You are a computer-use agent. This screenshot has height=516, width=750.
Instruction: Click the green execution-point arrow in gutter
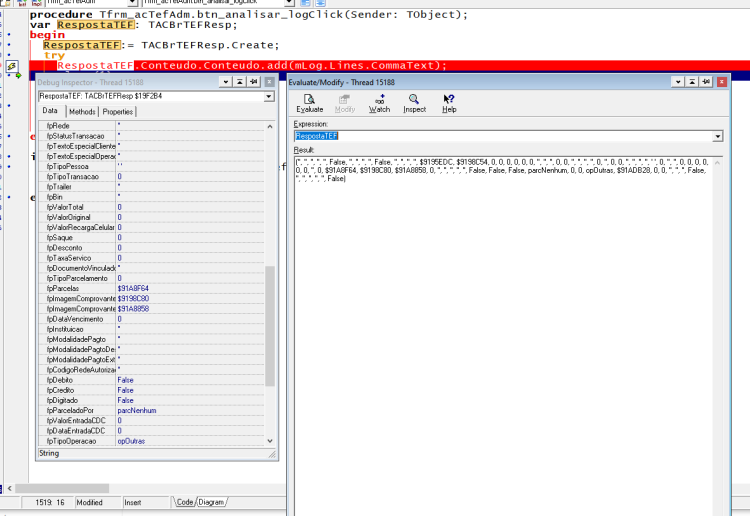[19, 76]
